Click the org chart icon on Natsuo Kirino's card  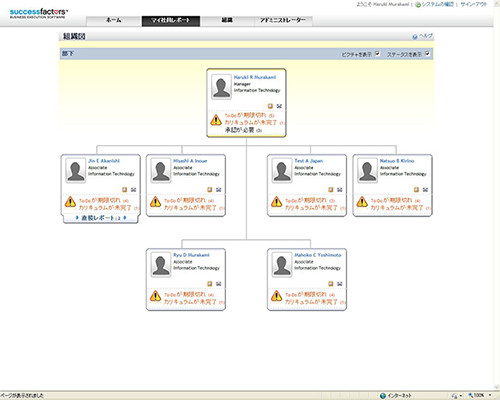point(425,190)
